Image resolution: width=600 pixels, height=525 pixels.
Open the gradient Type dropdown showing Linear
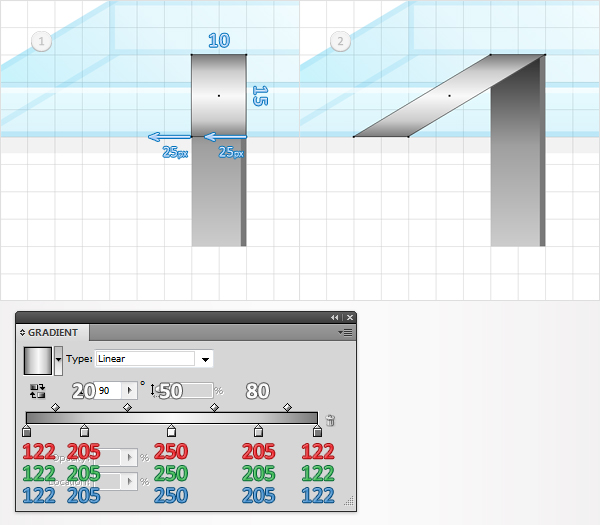205,359
